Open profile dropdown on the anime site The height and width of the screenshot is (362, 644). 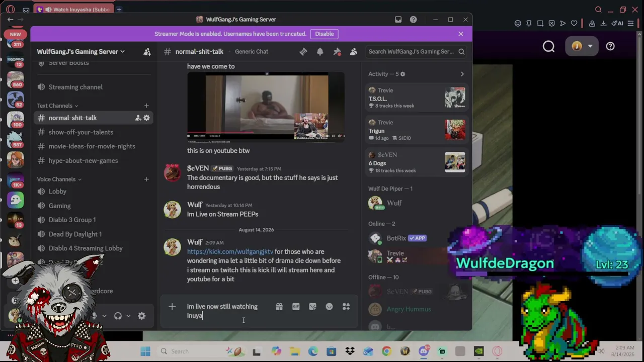pos(582,46)
